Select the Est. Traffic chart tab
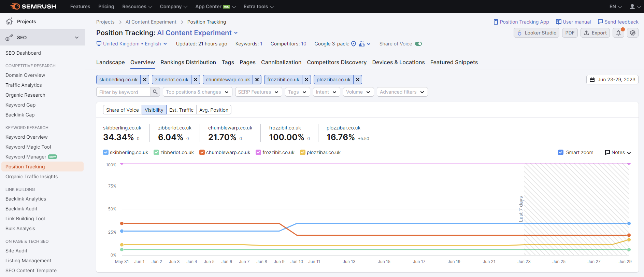 point(181,110)
